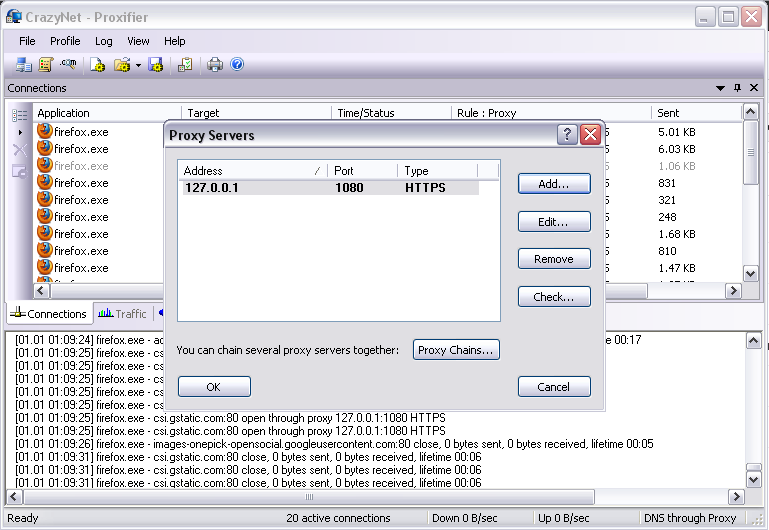The width and height of the screenshot is (769, 530).
Task: Click log panel scroll left arrow
Action: 14,497
